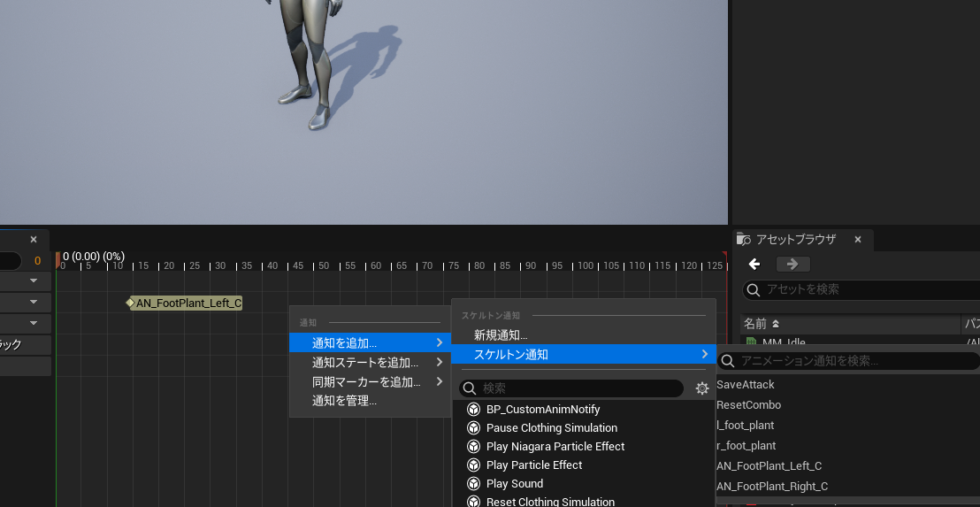
Task: Switch to the アセットブラウザ tab
Action: click(x=795, y=240)
